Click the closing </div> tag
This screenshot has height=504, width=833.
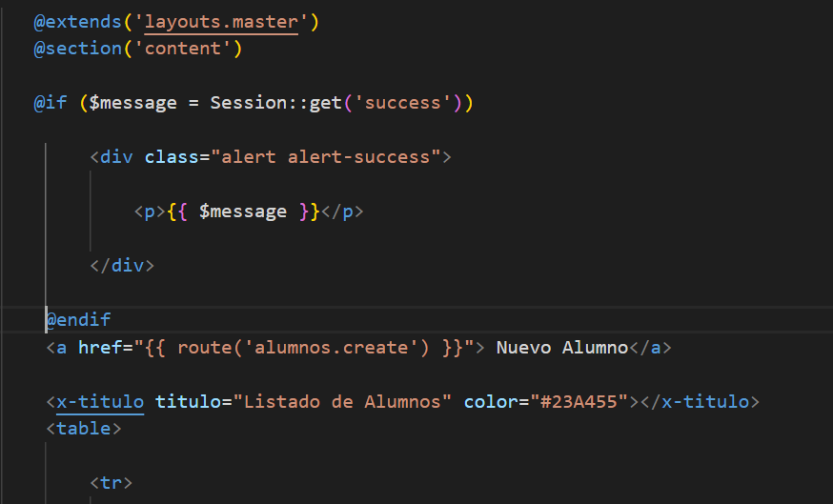(122, 266)
